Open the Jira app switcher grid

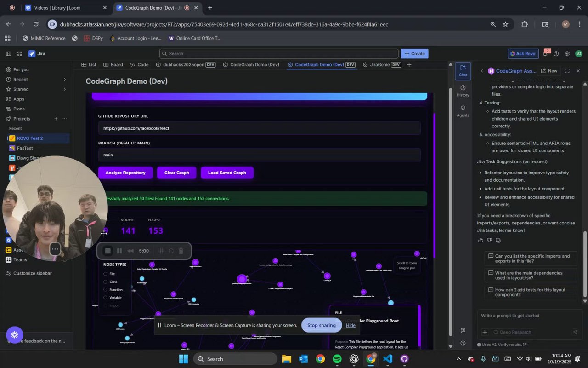coord(19,54)
